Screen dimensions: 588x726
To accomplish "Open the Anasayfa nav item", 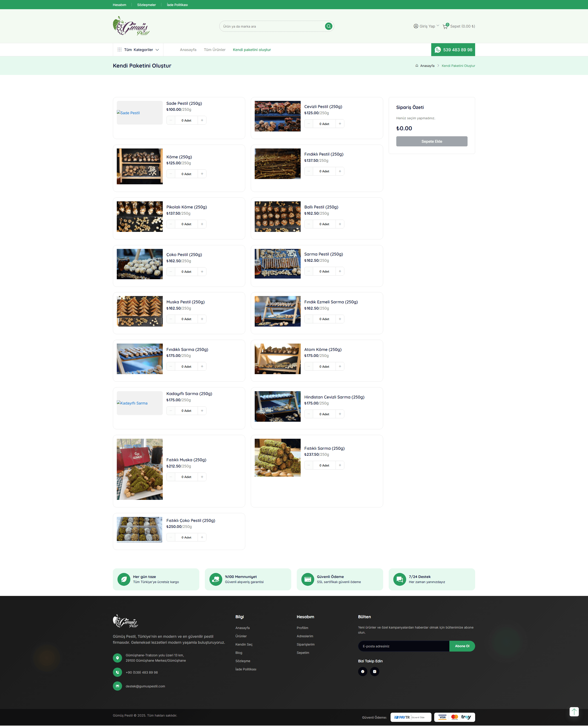I will coord(188,50).
